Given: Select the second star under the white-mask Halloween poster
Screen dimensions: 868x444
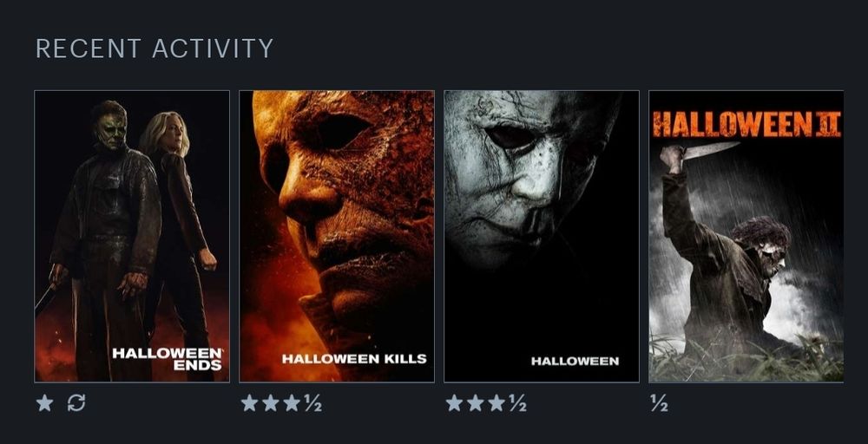Looking at the screenshot, I should coord(476,403).
